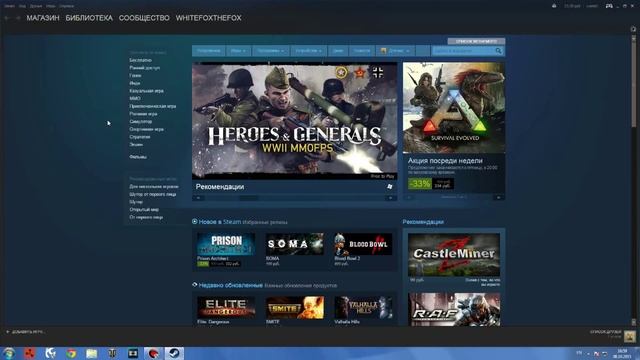Focus the store search input field

pyautogui.click(x=464, y=51)
